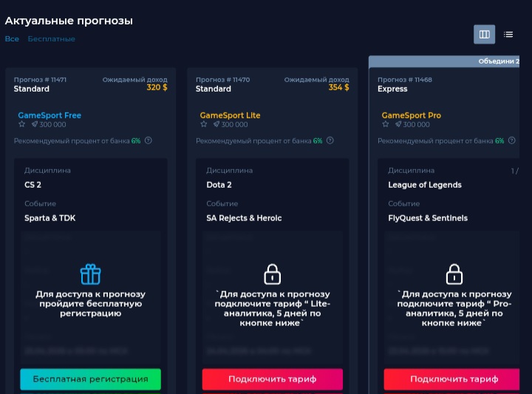Open bank percent help in forecast 11471

click(149, 140)
